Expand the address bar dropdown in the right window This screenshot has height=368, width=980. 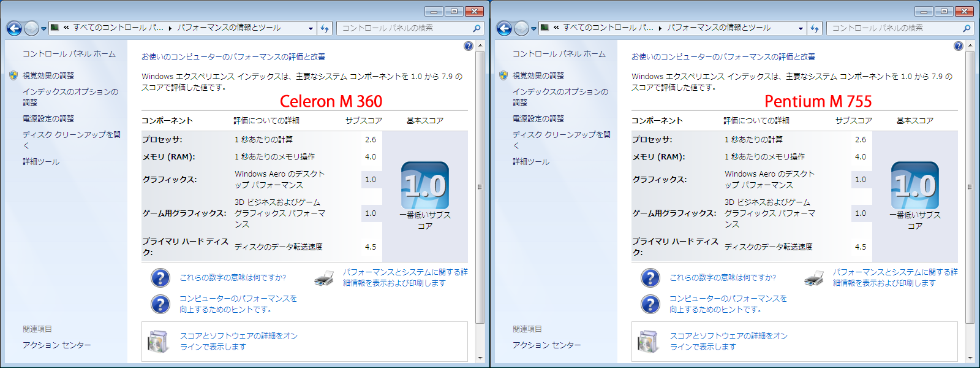[x=801, y=28]
